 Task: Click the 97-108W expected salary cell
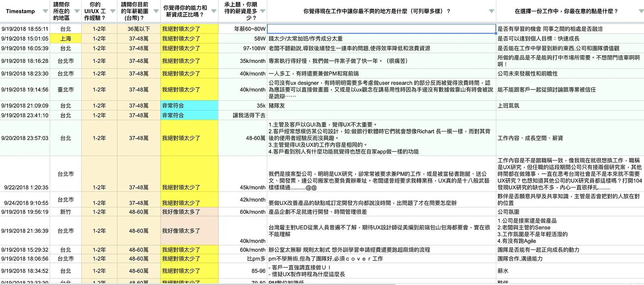coord(243,48)
